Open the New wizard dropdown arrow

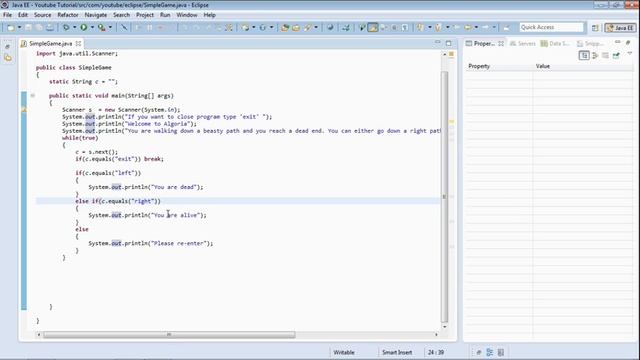pyautogui.click(x=19, y=27)
